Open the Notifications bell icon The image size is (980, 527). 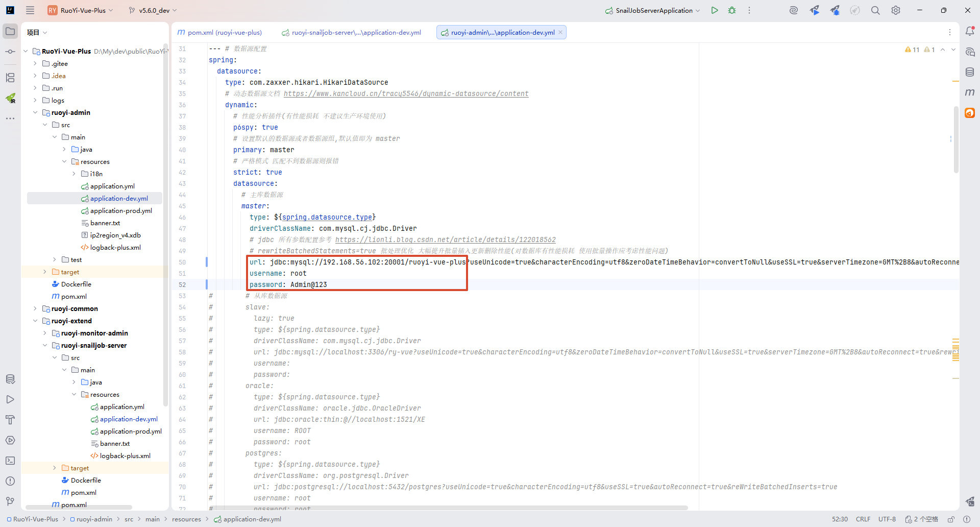click(x=970, y=32)
